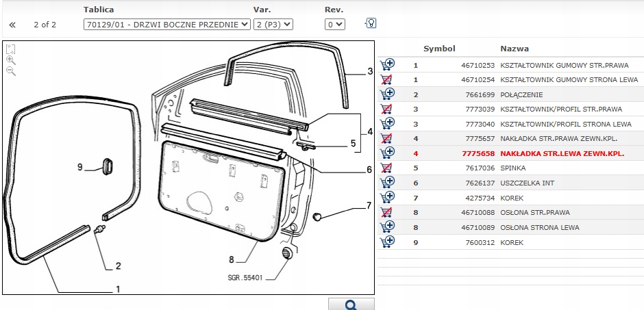Add KOREK 7600312 to cart
Viewport: 644px width, 310px height.
click(x=387, y=242)
